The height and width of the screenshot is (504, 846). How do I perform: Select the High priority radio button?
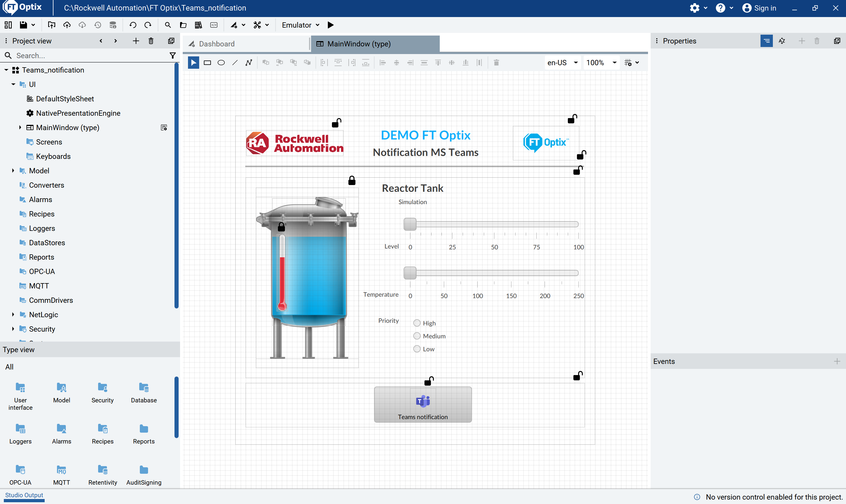click(x=417, y=323)
